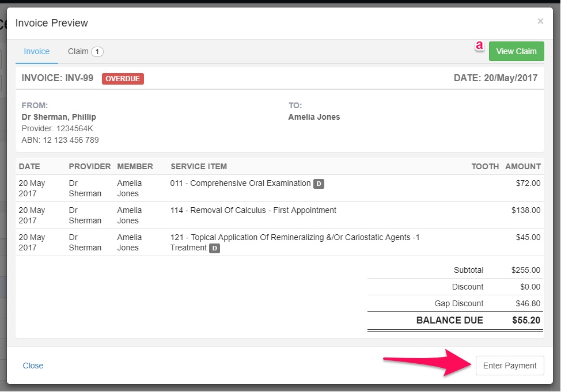
Task: Click the red OVERDUE status badge
Action: click(x=123, y=79)
